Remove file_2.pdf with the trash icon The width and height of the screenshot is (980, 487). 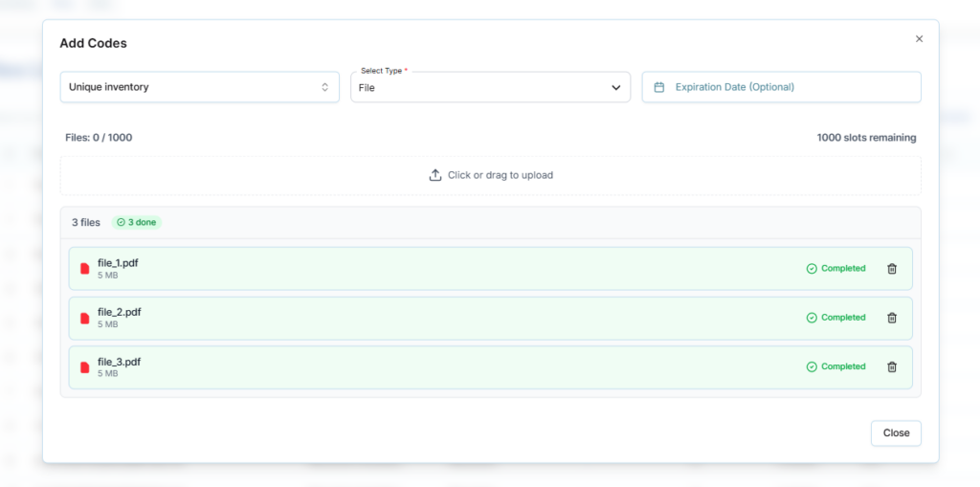[892, 318]
